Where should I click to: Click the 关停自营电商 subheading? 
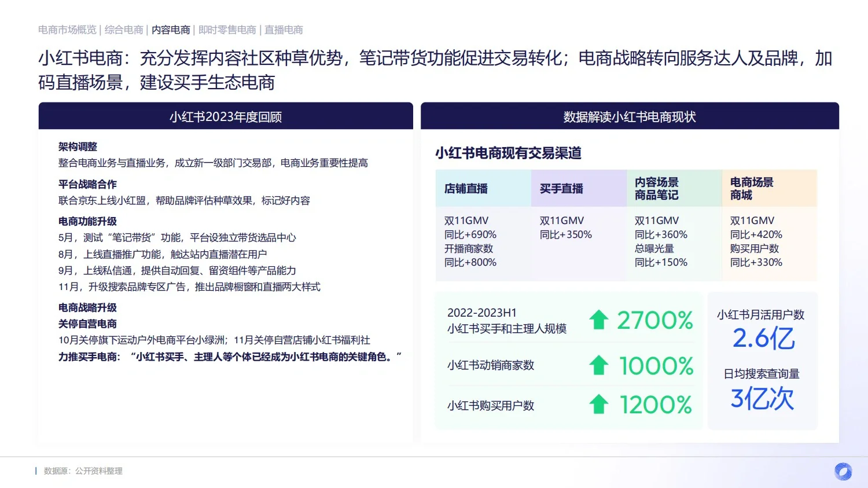87,324
